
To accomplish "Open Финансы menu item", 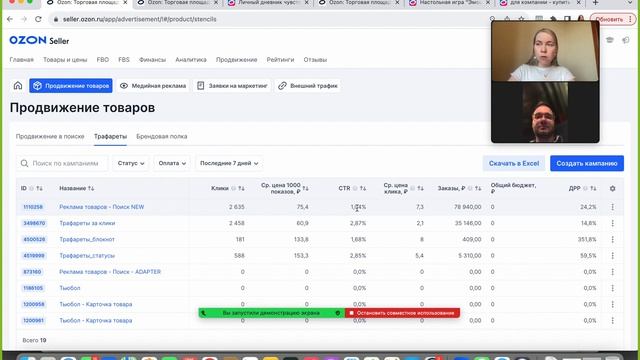I will 152,60.
